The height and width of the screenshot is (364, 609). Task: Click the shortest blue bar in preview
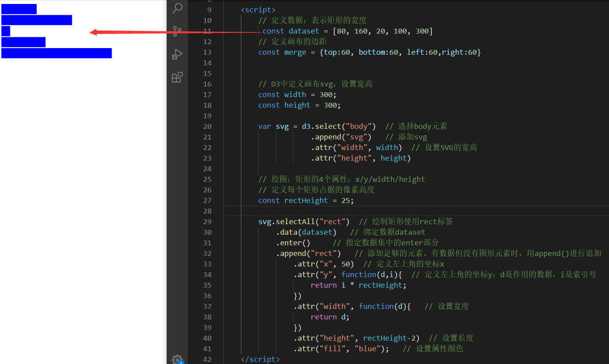pos(6,31)
